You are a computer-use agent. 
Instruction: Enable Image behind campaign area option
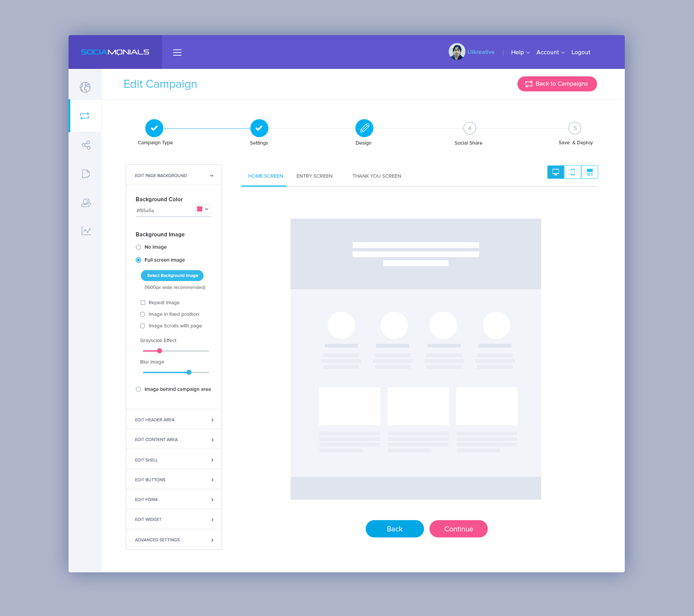(138, 389)
